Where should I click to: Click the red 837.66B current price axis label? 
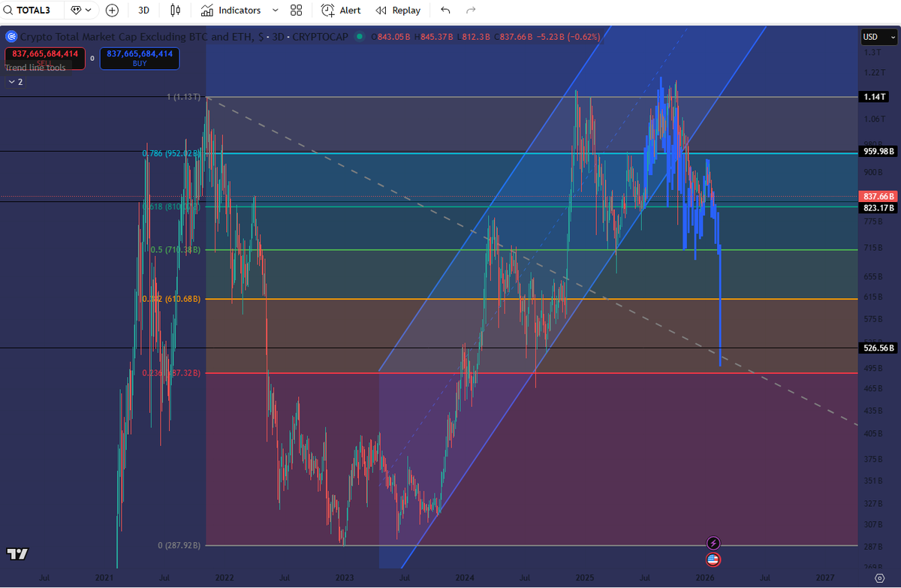[879, 198]
